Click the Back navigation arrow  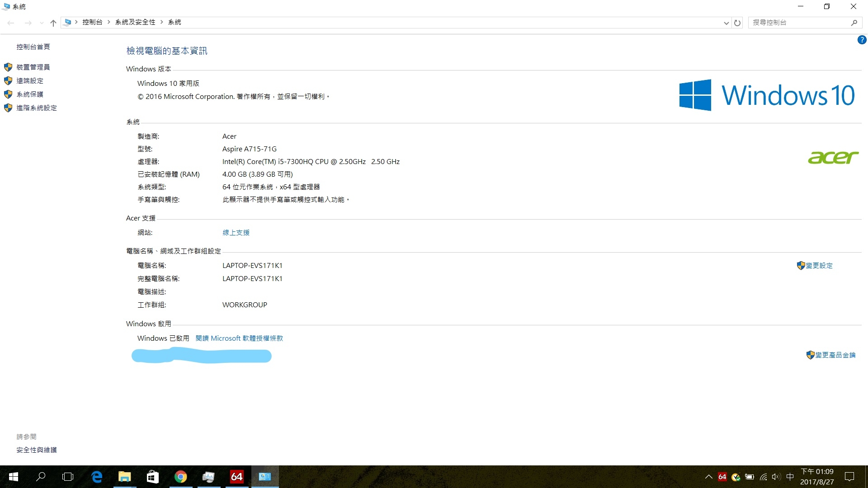coord(11,23)
